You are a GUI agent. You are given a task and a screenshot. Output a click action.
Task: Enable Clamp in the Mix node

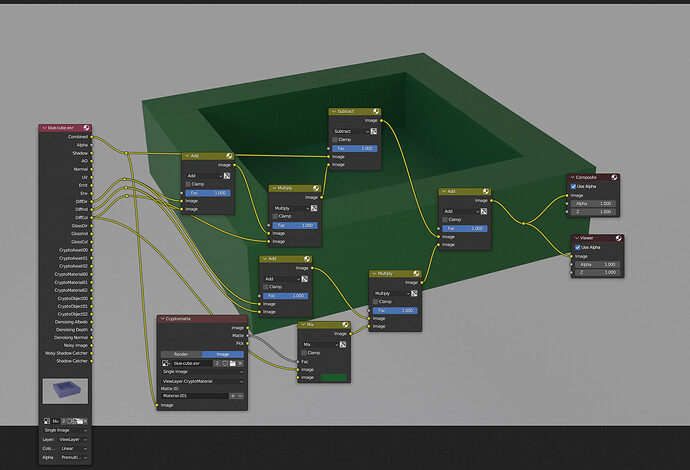[304, 353]
